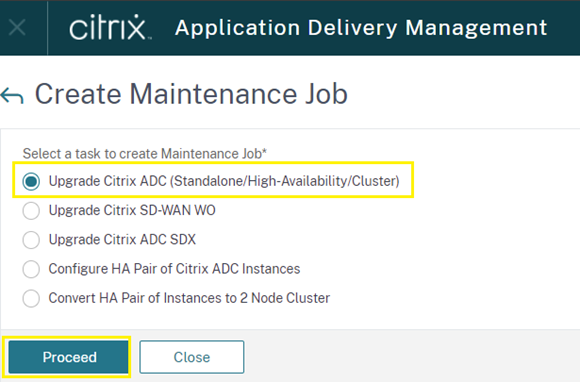Click the Close button

(x=192, y=357)
